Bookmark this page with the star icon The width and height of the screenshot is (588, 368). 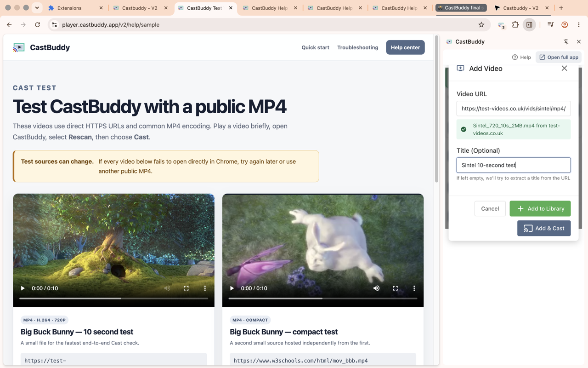pyautogui.click(x=481, y=25)
